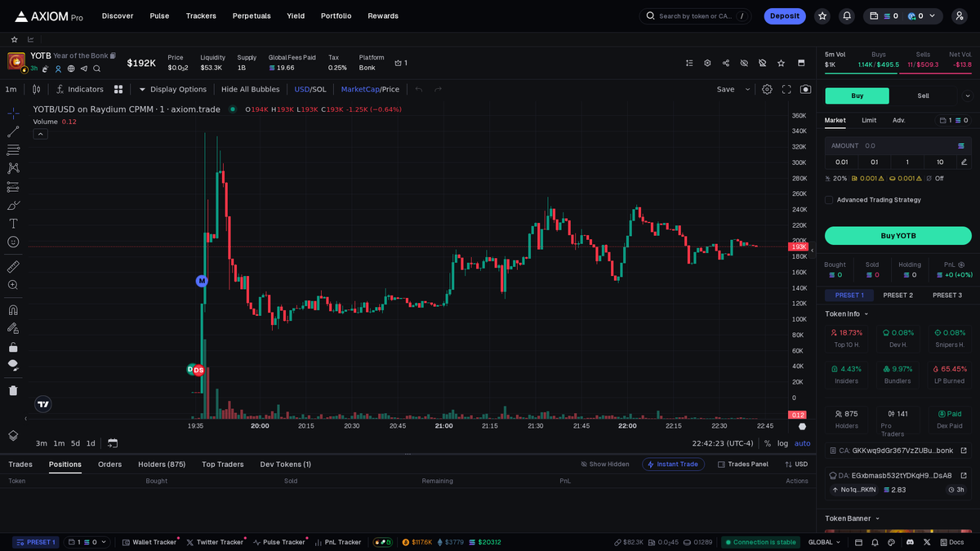The height and width of the screenshot is (551, 980).
Task: Toggle USD currency in positions panel
Action: [796, 464]
